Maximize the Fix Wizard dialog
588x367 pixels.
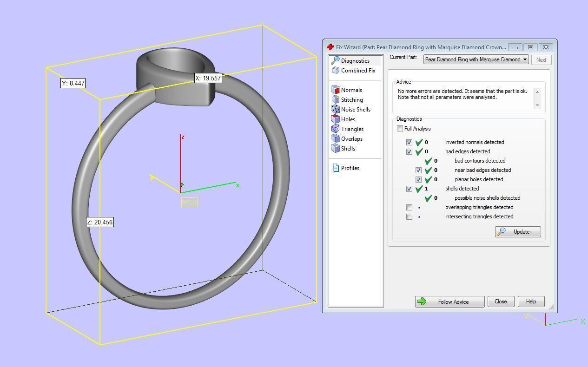[530, 47]
